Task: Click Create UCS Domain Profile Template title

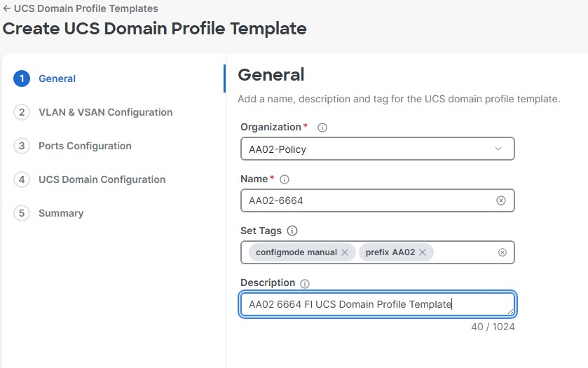Action: tap(154, 29)
